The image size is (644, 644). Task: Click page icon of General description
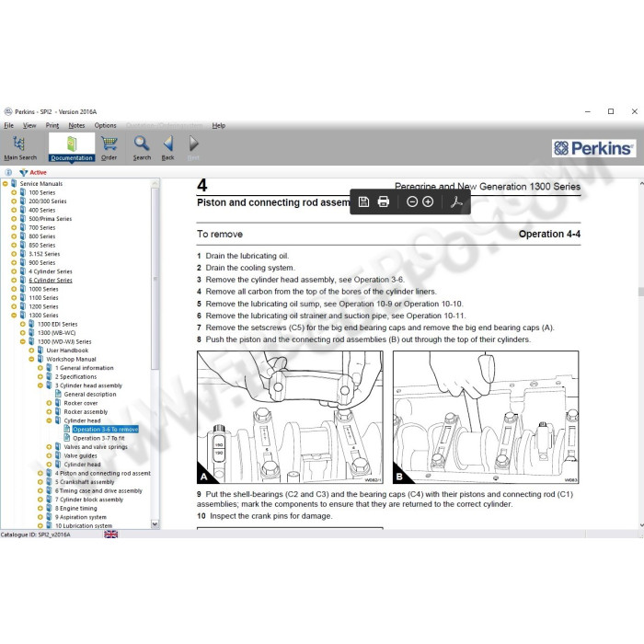point(58,394)
